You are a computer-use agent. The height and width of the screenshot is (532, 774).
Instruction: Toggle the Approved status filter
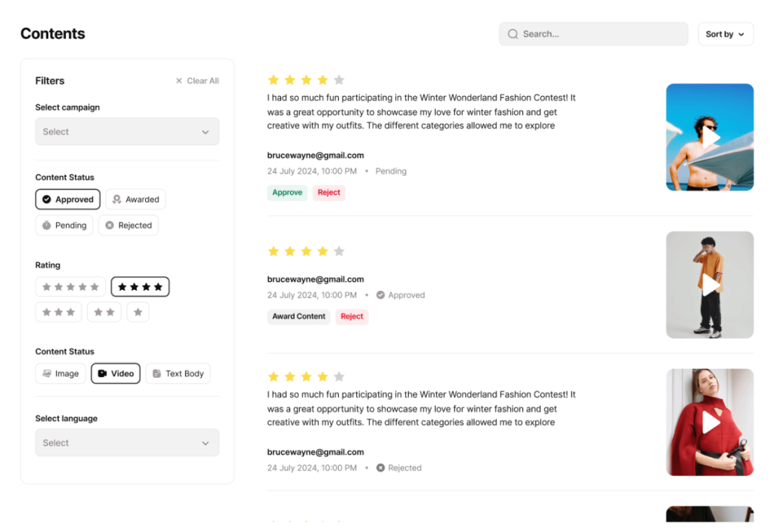68,199
